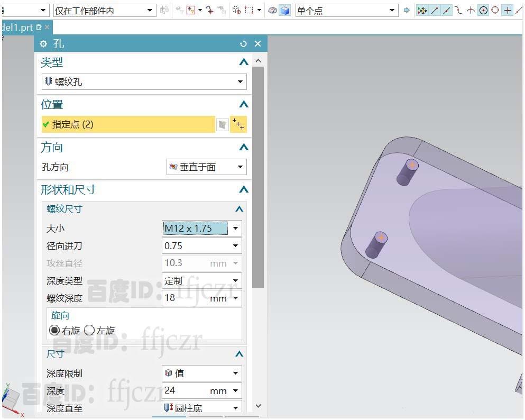Select the endpoint snap line icon
The height and width of the screenshot is (420, 525).
434,10
